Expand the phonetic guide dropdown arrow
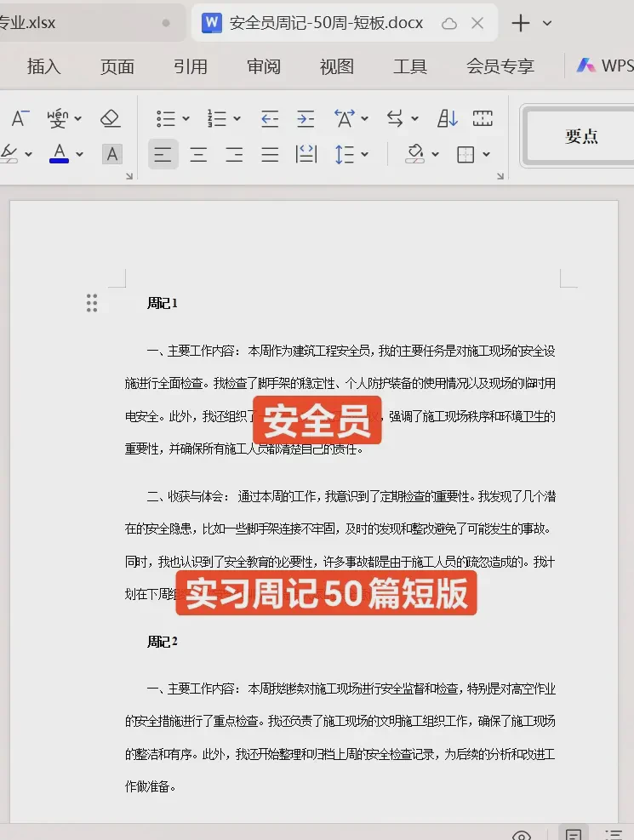 coord(78,118)
